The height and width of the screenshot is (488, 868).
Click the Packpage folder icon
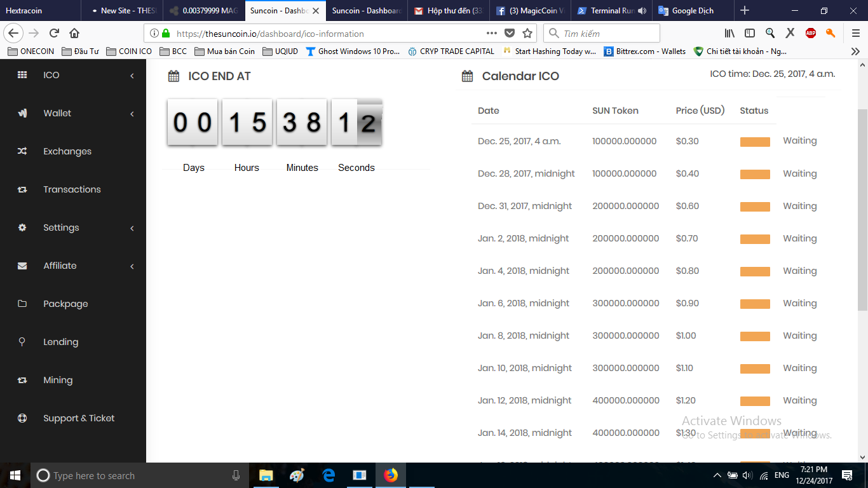pyautogui.click(x=22, y=304)
